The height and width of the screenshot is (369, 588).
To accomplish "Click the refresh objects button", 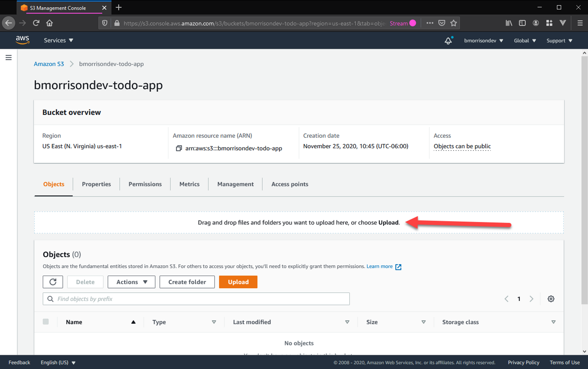I will tap(53, 282).
